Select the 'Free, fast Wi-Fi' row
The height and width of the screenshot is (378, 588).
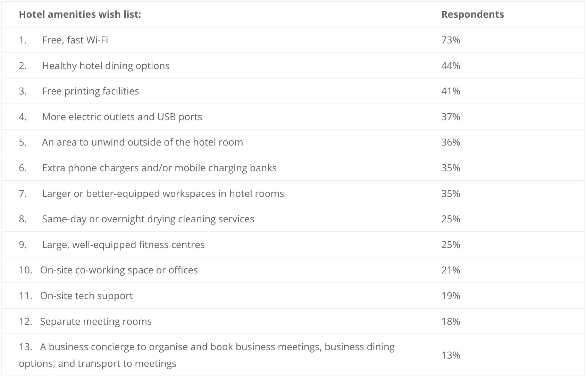tap(293, 40)
